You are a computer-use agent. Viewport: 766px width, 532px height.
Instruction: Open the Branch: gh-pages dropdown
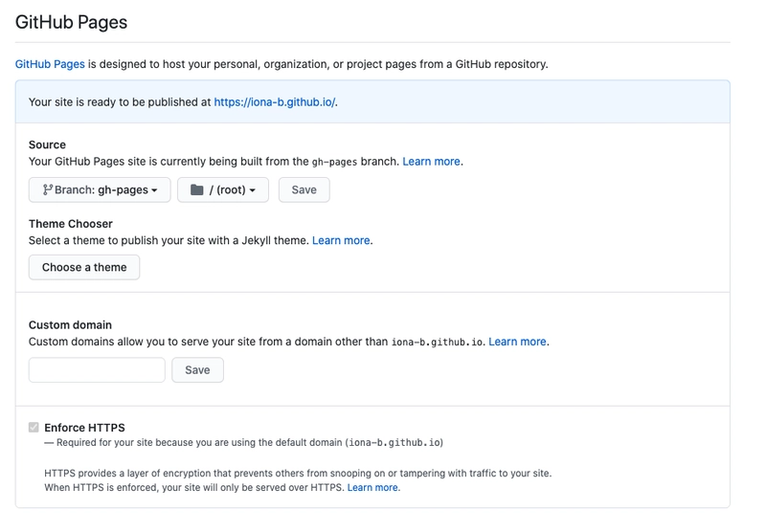[100, 189]
